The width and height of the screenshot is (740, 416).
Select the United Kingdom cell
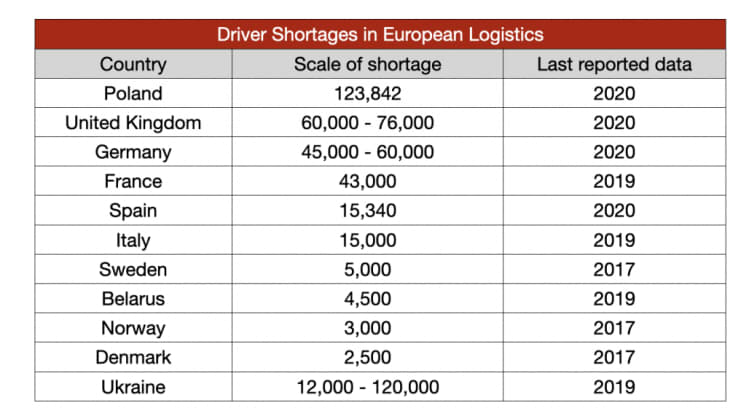pos(133,123)
